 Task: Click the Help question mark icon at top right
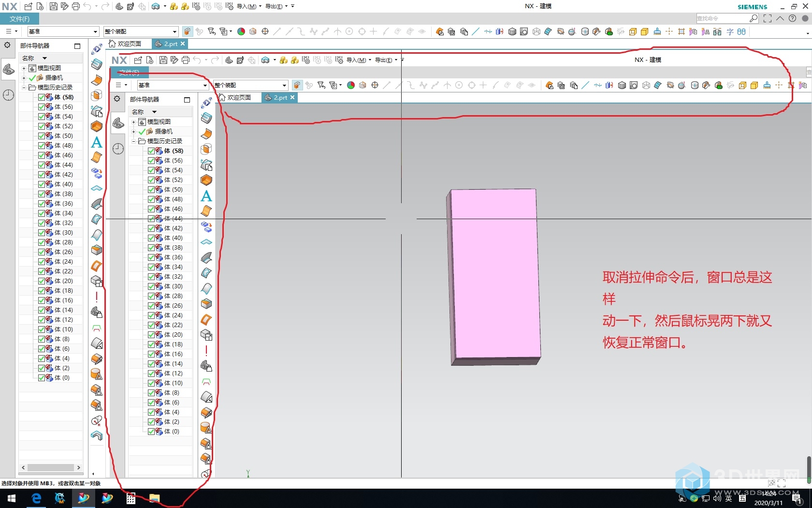click(792, 18)
